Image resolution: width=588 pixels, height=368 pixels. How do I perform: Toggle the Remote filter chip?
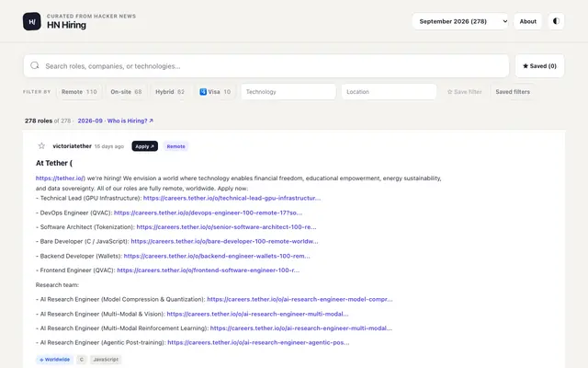tap(79, 92)
